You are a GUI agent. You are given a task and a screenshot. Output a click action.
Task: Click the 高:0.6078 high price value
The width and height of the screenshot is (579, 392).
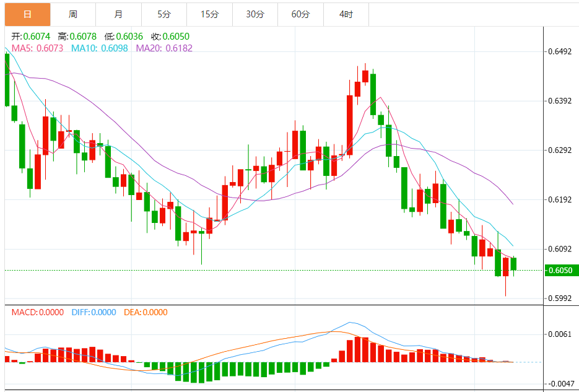tap(77, 37)
